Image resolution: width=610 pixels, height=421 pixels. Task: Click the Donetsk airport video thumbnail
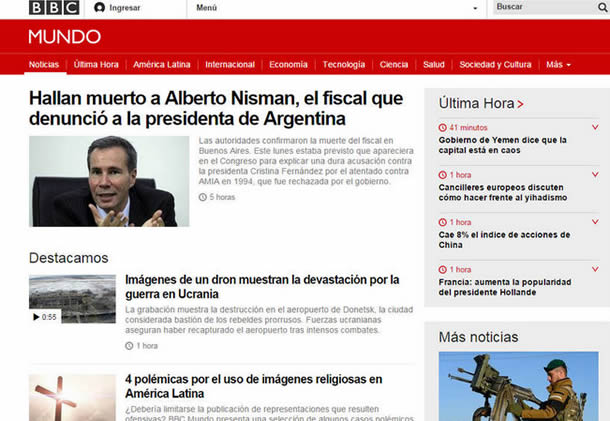(x=72, y=299)
